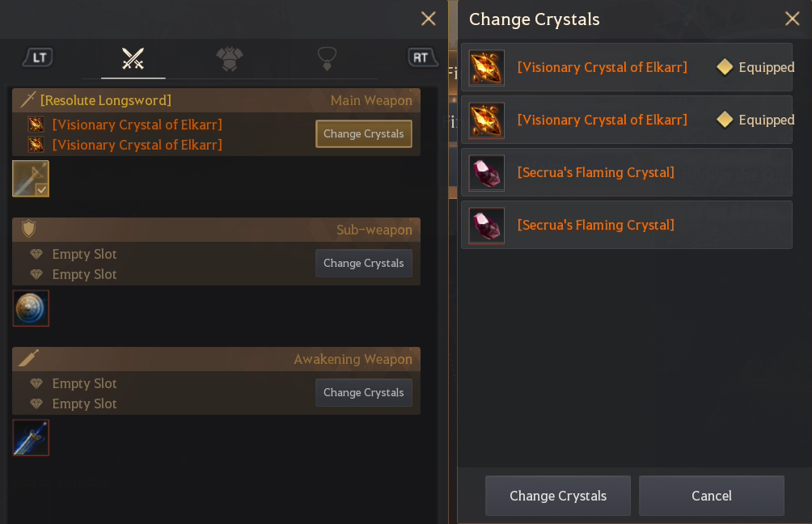Choose the first Secrua's Flaming Crystal
Image resolution: width=812 pixels, height=524 pixels.
point(627,172)
